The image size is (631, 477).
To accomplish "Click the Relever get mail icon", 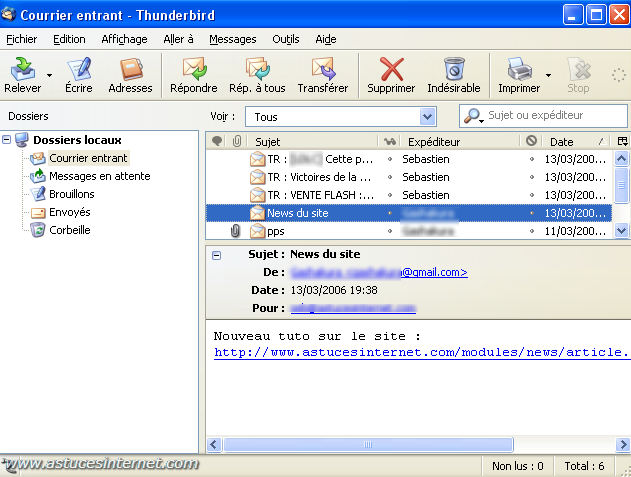I will [x=23, y=75].
